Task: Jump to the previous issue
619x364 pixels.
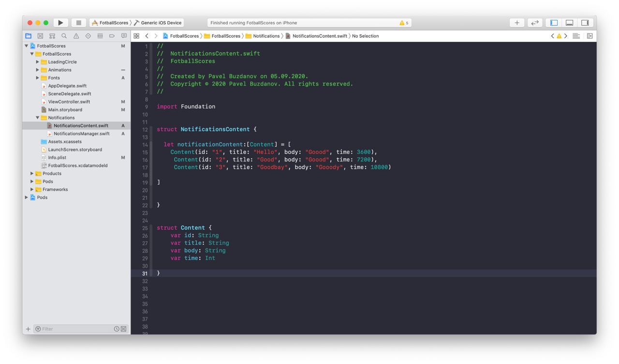Action: click(x=553, y=36)
